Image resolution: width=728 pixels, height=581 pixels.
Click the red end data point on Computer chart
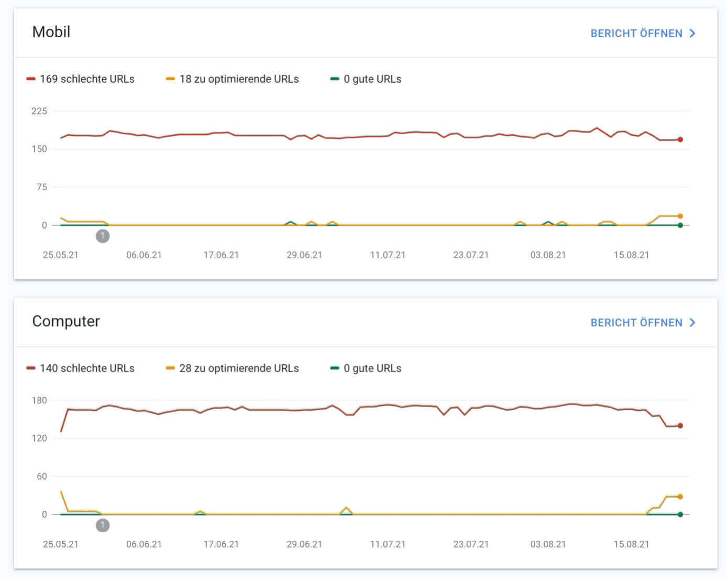click(x=680, y=425)
